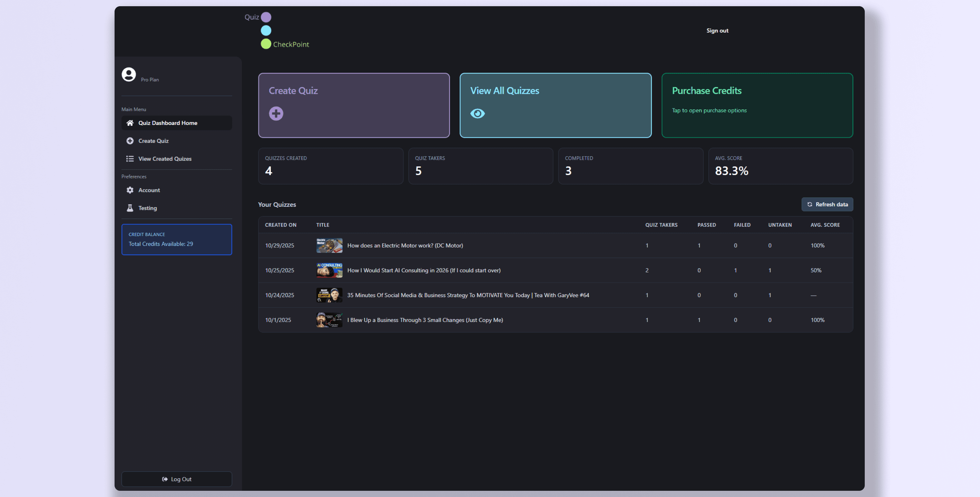This screenshot has height=497, width=980.
Task: Click the AI Consulting quiz thumbnail
Action: (x=329, y=270)
